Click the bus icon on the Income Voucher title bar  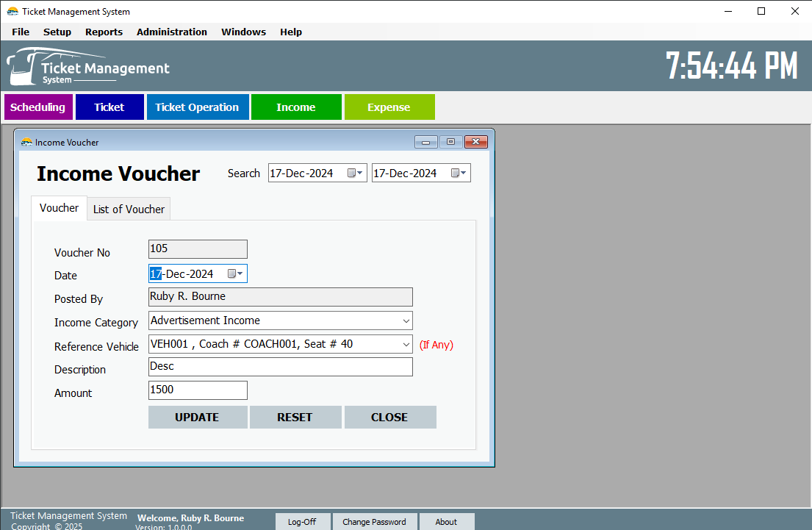pos(25,142)
